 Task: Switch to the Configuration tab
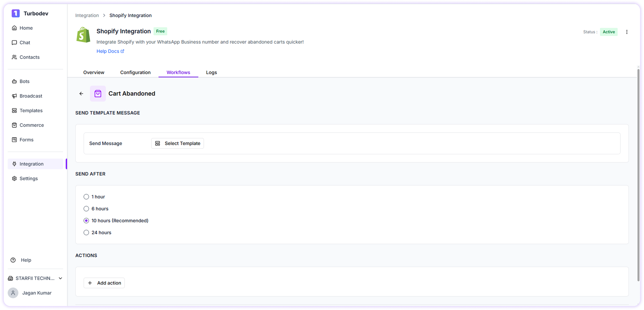[135, 72]
